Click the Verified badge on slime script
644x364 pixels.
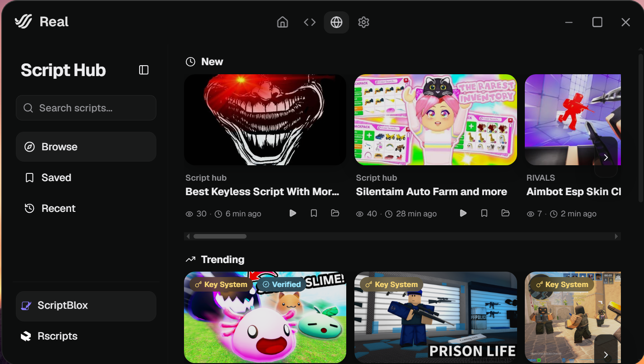click(x=281, y=284)
